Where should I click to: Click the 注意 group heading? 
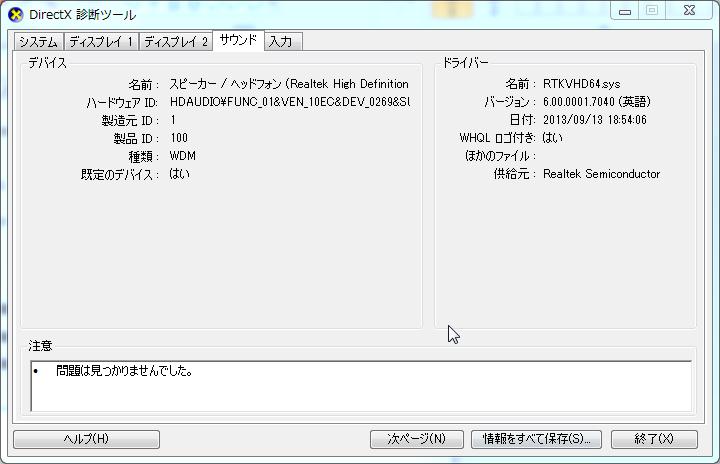[40, 346]
